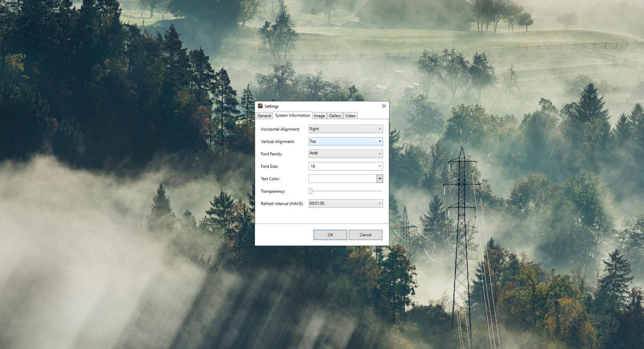Click the Settings title bar text
Viewport: 644px width, 349px height.
(x=271, y=106)
